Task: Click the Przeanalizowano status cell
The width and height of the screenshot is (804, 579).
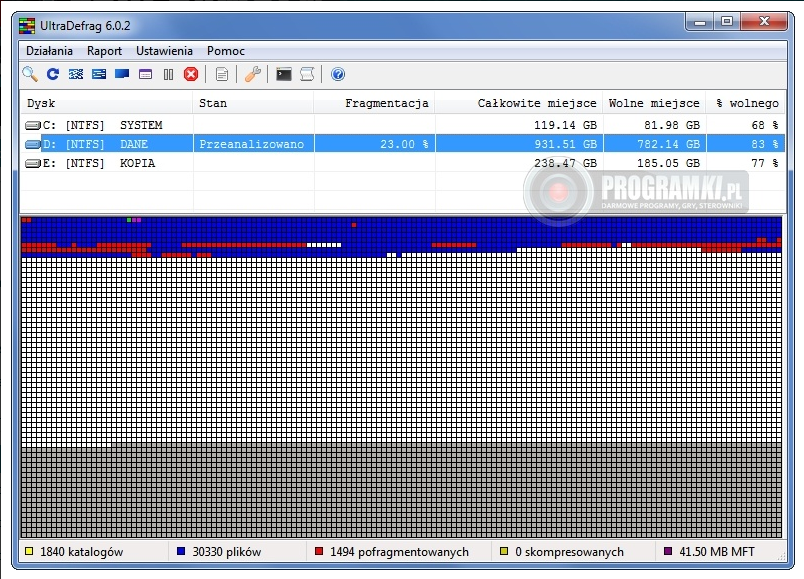Action: (253, 144)
